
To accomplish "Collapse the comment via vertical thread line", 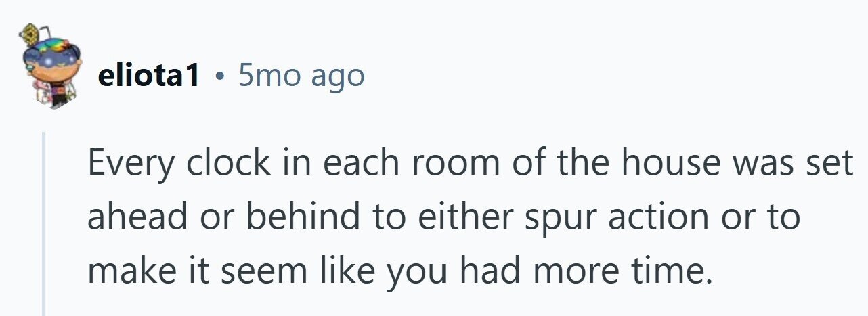I will pos(44,224).
